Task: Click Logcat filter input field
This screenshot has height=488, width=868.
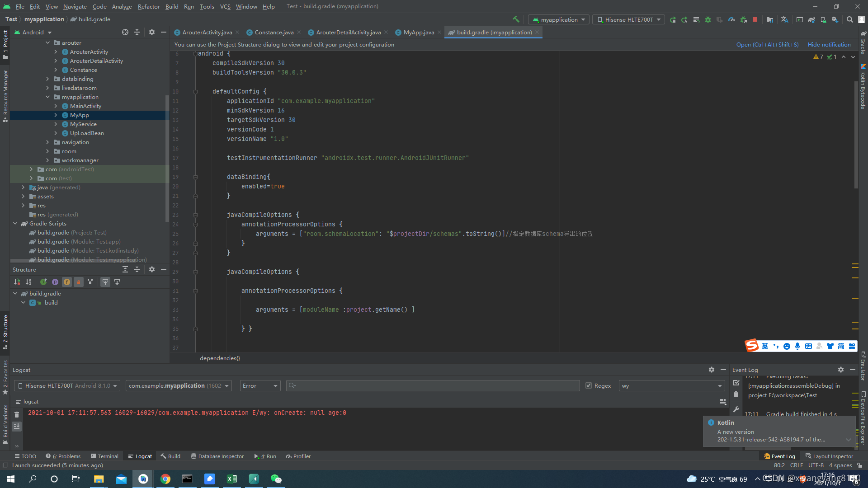Action: point(434,385)
